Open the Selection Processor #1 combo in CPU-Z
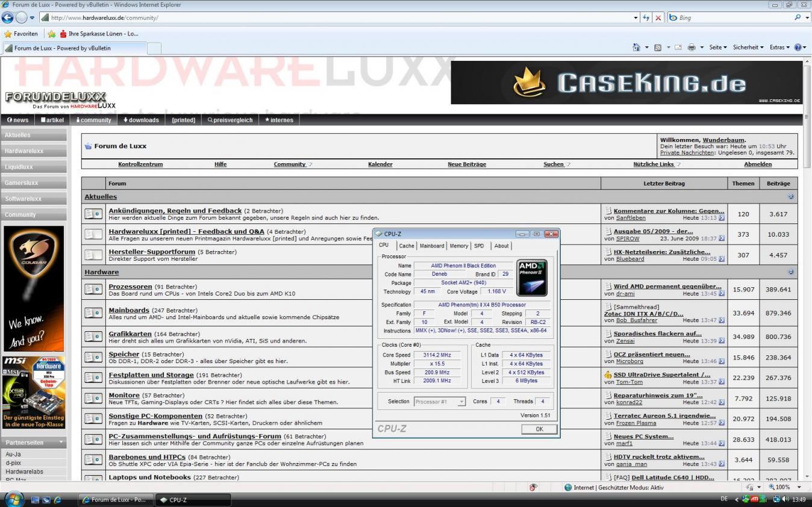This screenshot has height=507, width=812. 440,402
